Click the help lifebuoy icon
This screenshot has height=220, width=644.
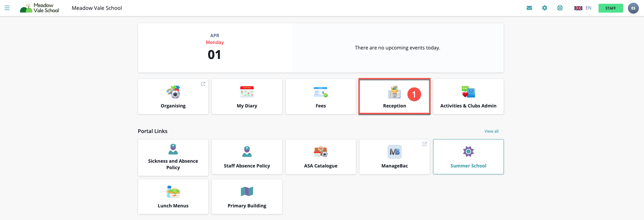coord(560,8)
